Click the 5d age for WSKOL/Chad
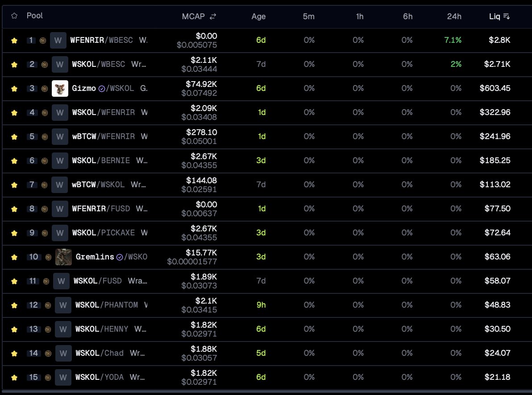This screenshot has height=395, width=532. tap(261, 353)
